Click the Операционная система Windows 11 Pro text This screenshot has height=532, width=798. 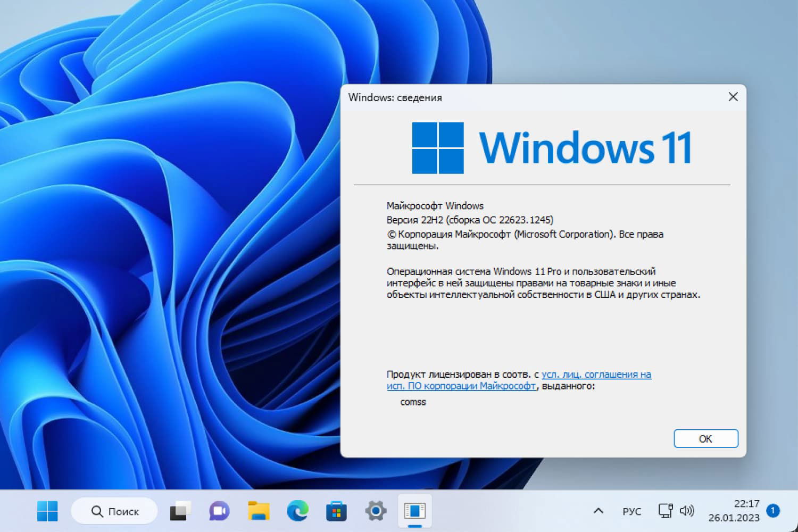(543, 283)
